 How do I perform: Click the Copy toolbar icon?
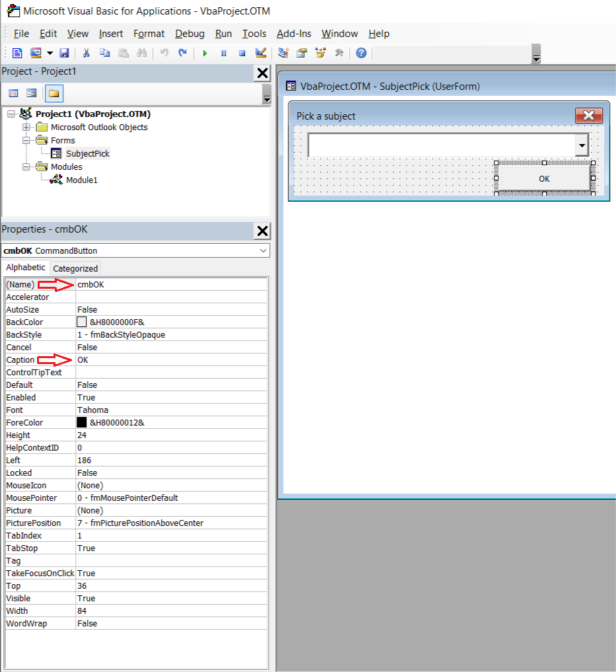coord(104,53)
